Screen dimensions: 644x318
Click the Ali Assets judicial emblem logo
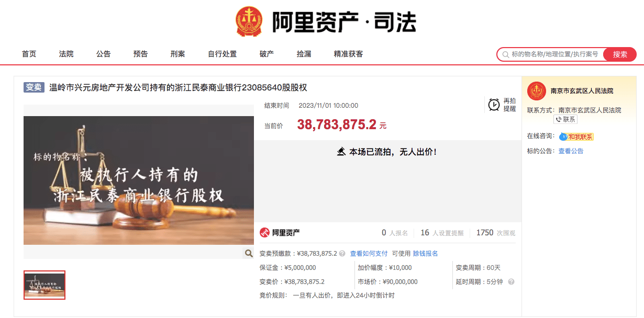(x=250, y=21)
